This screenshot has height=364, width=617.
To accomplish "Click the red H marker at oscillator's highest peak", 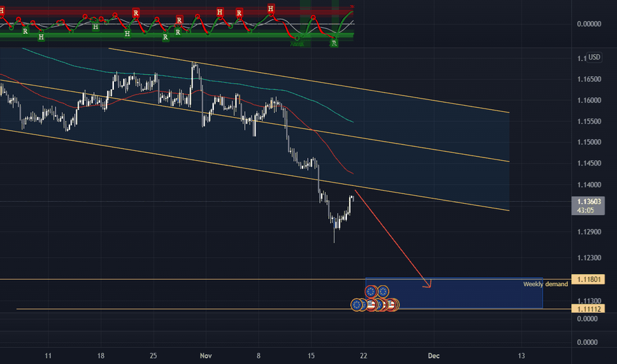I will pyautogui.click(x=271, y=8).
